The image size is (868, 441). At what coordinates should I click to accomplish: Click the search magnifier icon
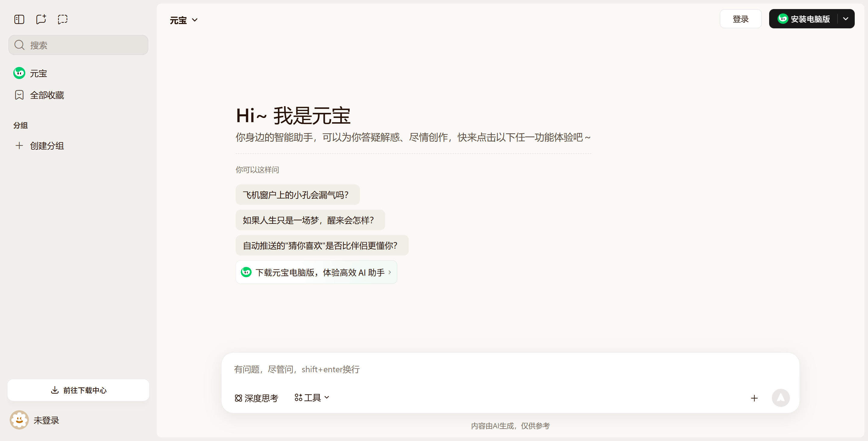point(20,45)
